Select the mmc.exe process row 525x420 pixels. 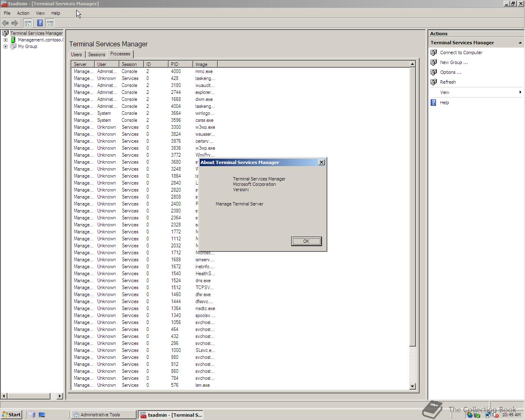(x=144, y=71)
